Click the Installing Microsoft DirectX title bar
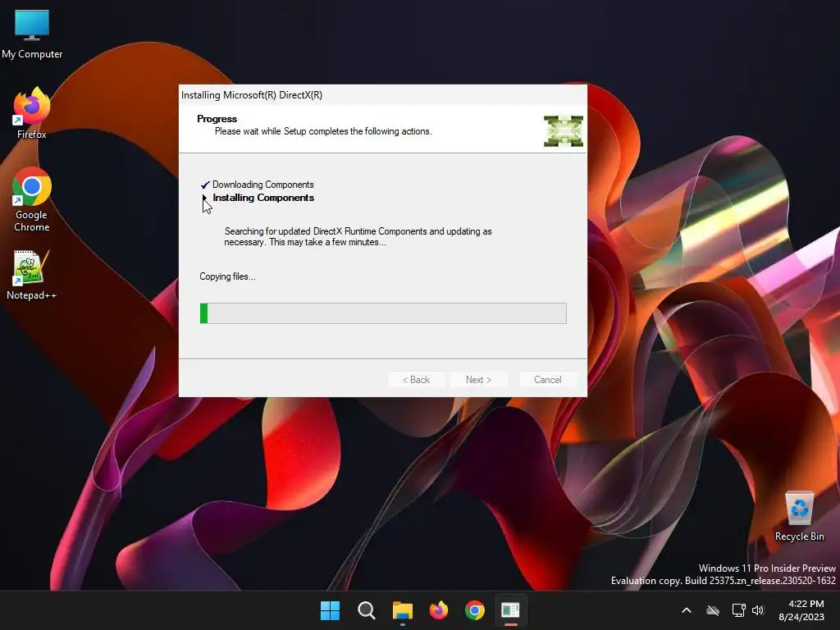The height and width of the screenshot is (630, 840). (x=383, y=95)
